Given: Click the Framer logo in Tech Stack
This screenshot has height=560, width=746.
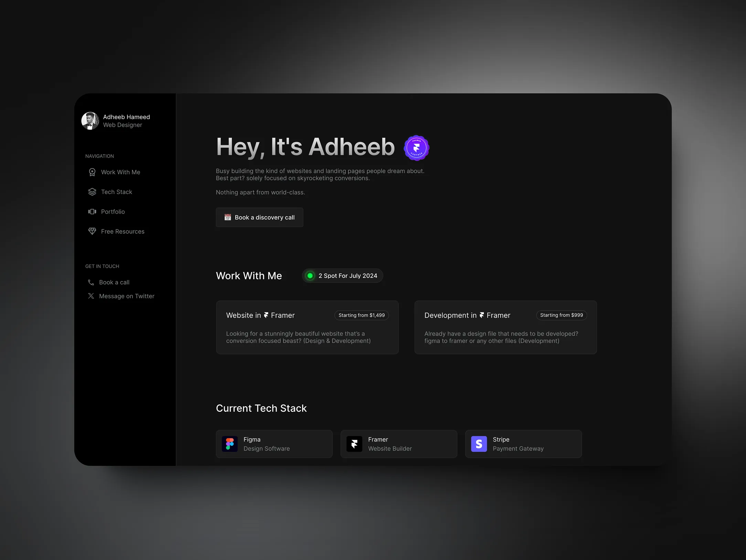Looking at the screenshot, I should pos(354,444).
